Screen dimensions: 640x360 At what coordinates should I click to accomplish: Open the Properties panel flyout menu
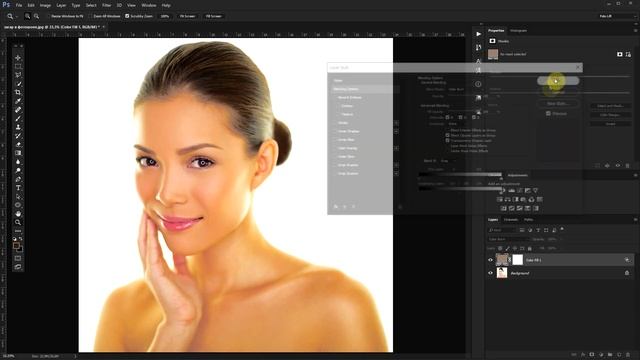[636, 31]
